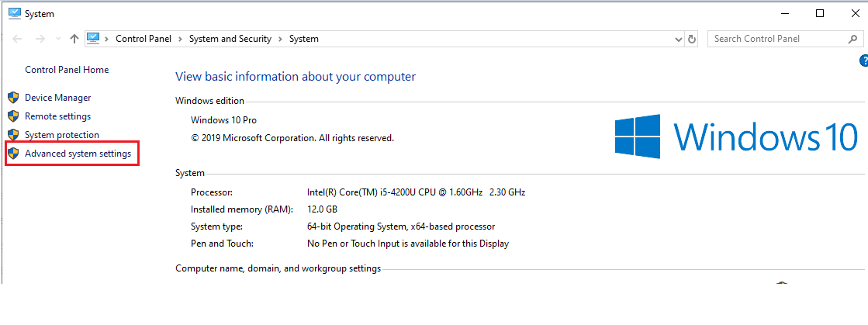Open the Device Manager link
This screenshot has height=325, width=868.
pos(57,98)
